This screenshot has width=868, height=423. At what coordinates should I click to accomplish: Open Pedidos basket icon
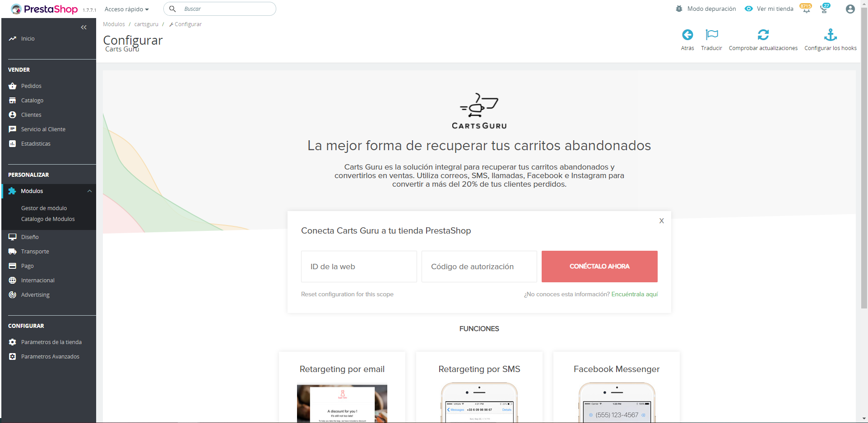(x=12, y=86)
